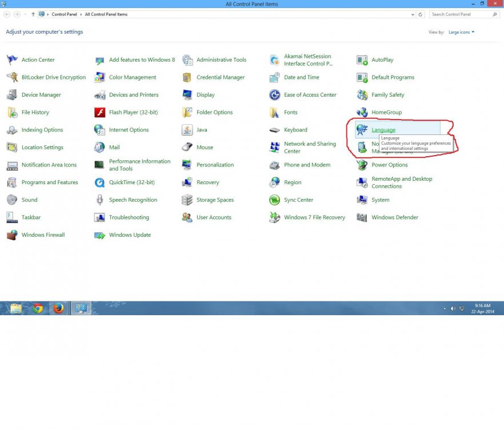This screenshot has height=429, width=504.
Task: Expand the address bar history dropdown arrow
Action: click(x=413, y=14)
